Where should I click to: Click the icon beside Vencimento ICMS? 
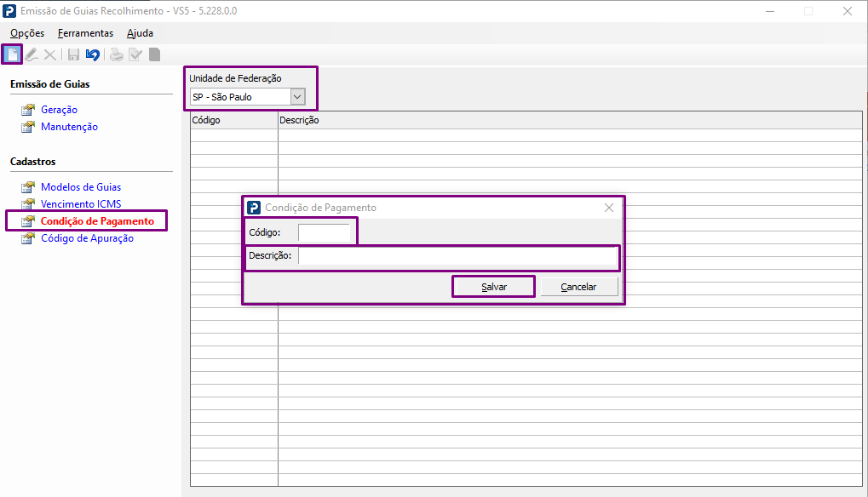tap(27, 204)
